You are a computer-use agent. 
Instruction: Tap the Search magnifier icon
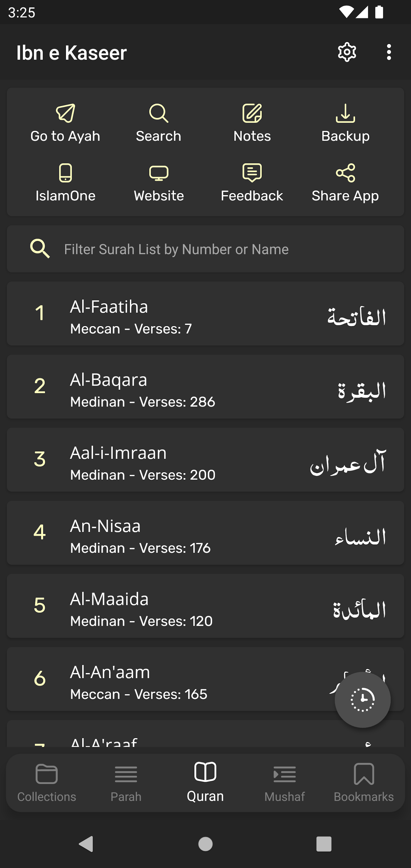point(159,113)
